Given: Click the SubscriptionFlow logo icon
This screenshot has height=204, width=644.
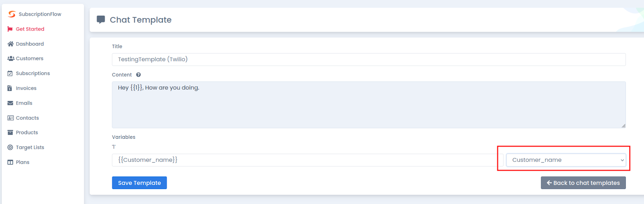Looking at the screenshot, I should tap(12, 14).
